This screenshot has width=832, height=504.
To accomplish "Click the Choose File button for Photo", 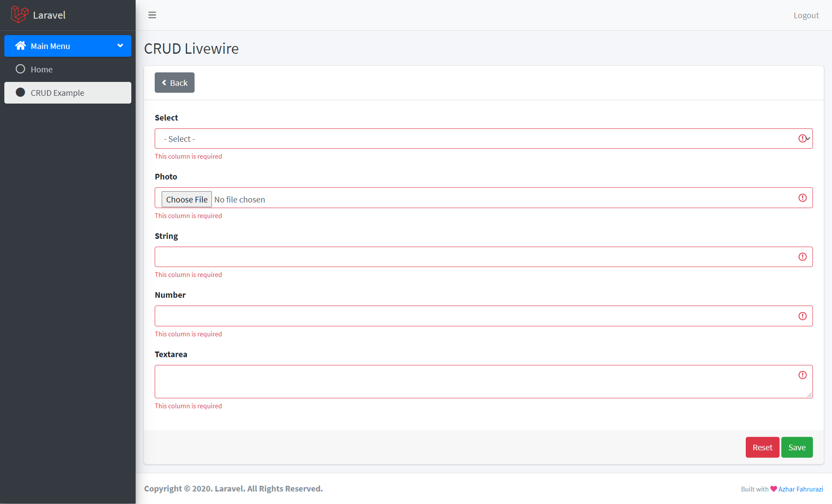I will tap(187, 199).
